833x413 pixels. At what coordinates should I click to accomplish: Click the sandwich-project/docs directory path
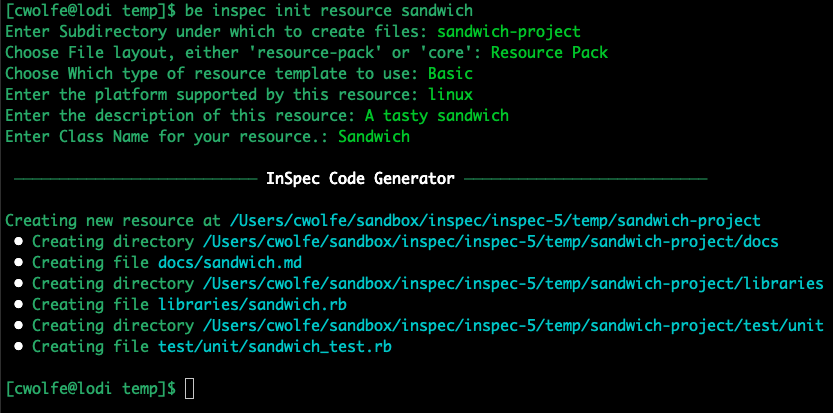point(491,242)
